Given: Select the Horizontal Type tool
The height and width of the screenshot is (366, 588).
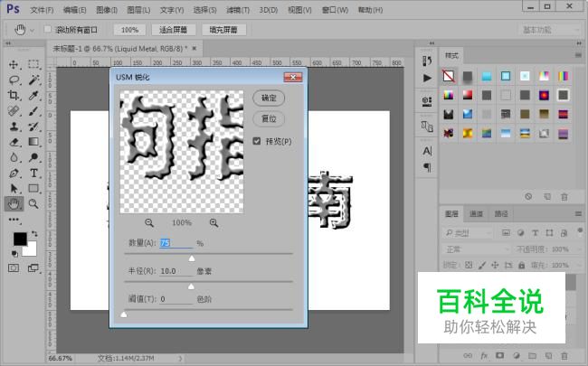Looking at the screenshot, I should [x=33, y=174].
